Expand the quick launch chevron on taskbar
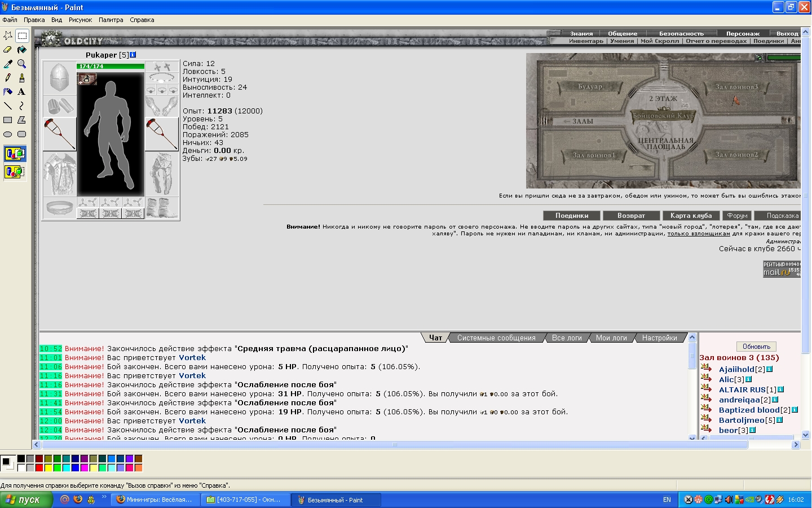The image size is (812, 508). click(104, 497)
